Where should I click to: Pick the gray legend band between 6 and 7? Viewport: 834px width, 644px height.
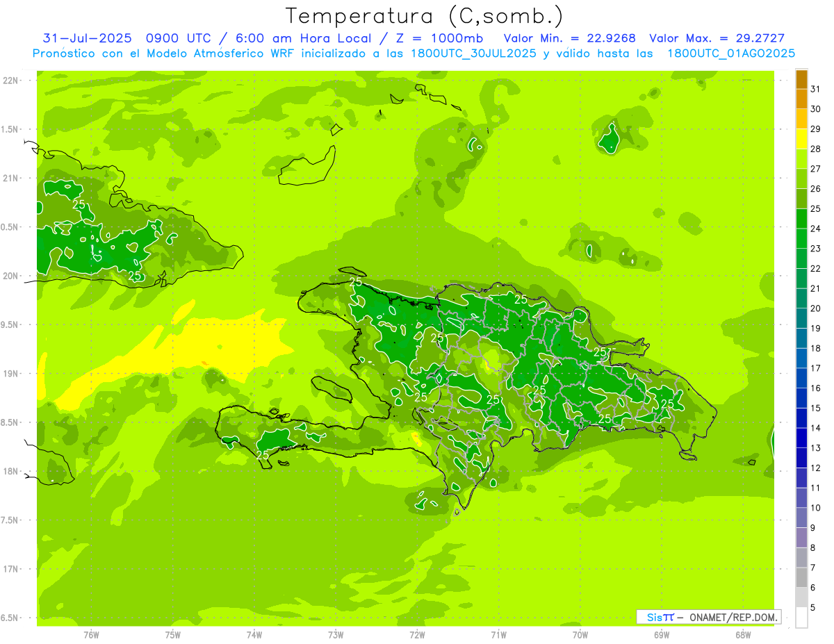point(801,578)
